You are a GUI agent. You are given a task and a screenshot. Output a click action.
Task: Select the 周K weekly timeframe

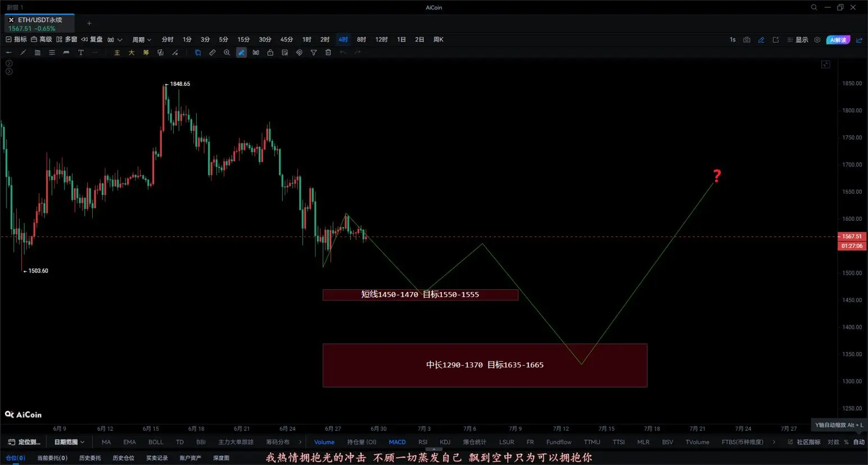pyautogui.click(x=438, y=40)
